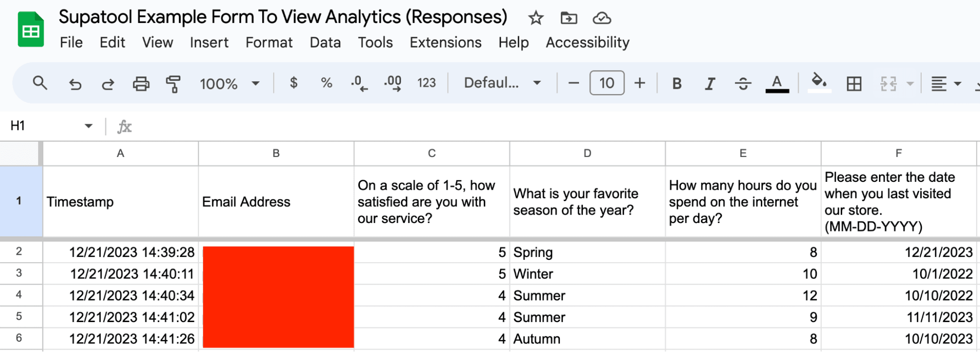Toggle strikethrough formatting
Viewport: 980px width, 352px height.
point(743,83)
